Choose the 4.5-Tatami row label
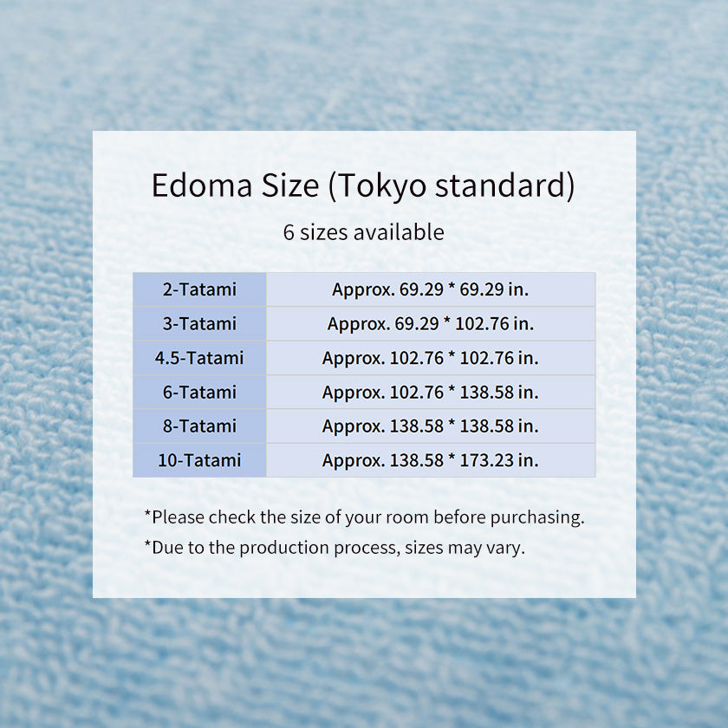 pos(199,358)
